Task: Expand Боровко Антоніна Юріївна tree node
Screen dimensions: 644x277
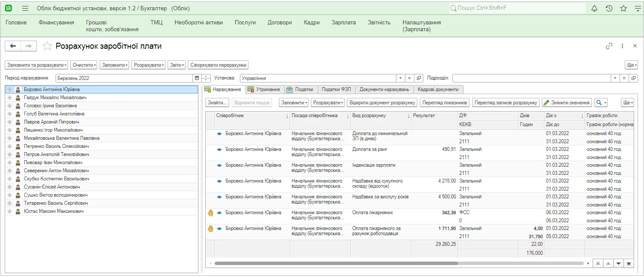Action: point(9,89)
